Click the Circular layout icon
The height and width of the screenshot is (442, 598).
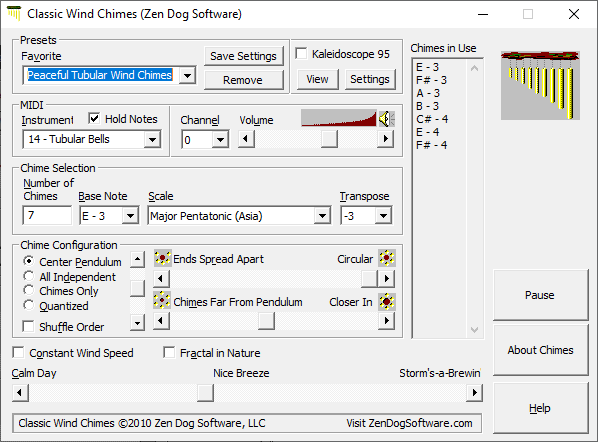(x=386, y=258)
